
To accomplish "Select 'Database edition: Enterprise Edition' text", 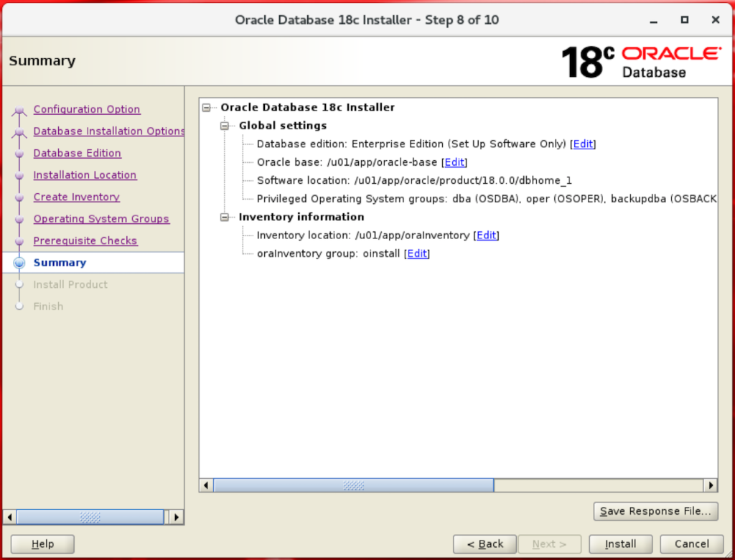I will 350,144.
